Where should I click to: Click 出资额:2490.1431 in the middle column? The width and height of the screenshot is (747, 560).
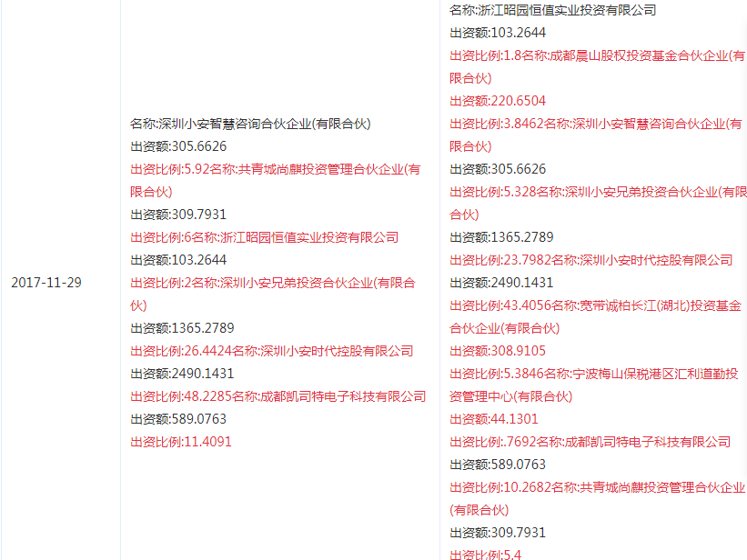coord(182,374)
